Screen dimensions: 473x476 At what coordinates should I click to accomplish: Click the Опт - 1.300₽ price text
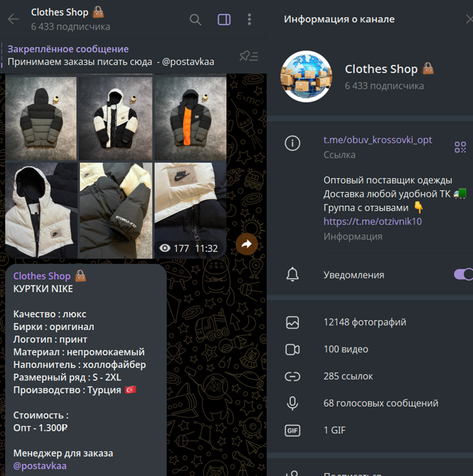[x=40, y=428]
